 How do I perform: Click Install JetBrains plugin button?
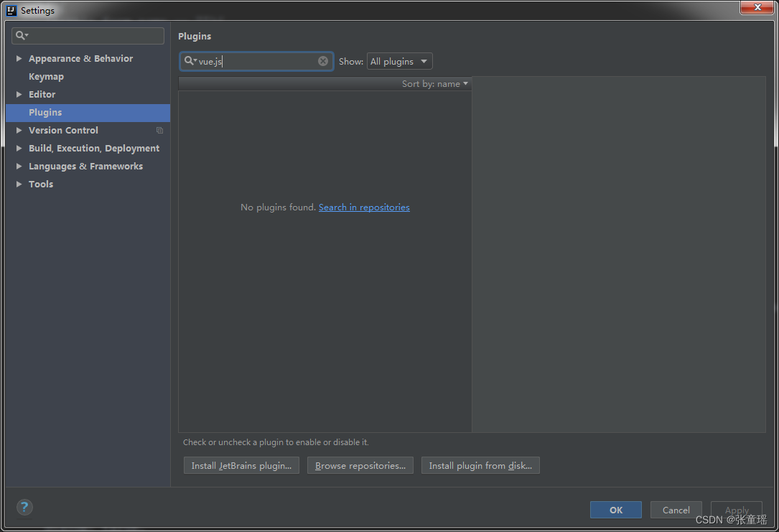pos(241,466)
